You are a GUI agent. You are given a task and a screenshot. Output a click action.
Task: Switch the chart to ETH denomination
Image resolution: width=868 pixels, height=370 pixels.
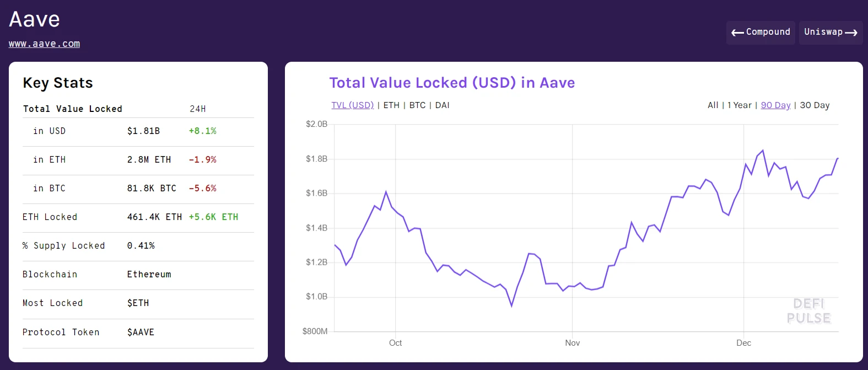[x=391, y=105]
